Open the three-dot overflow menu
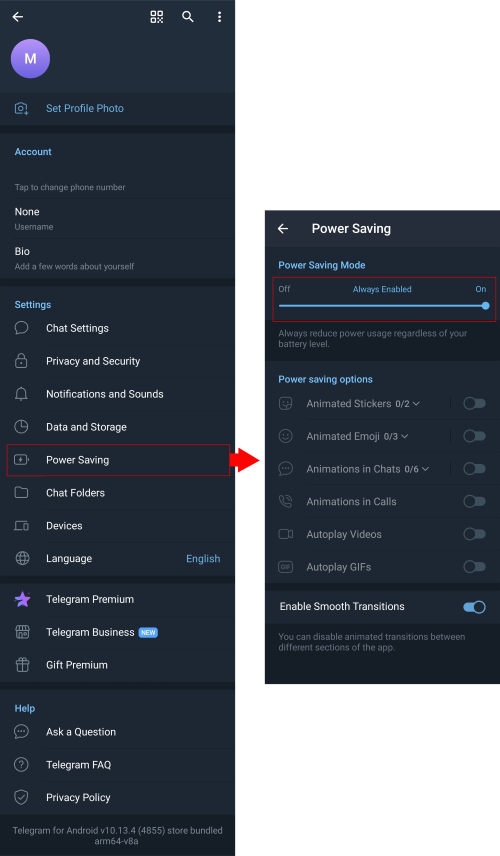Screen dimensions: 500x856 219,17
